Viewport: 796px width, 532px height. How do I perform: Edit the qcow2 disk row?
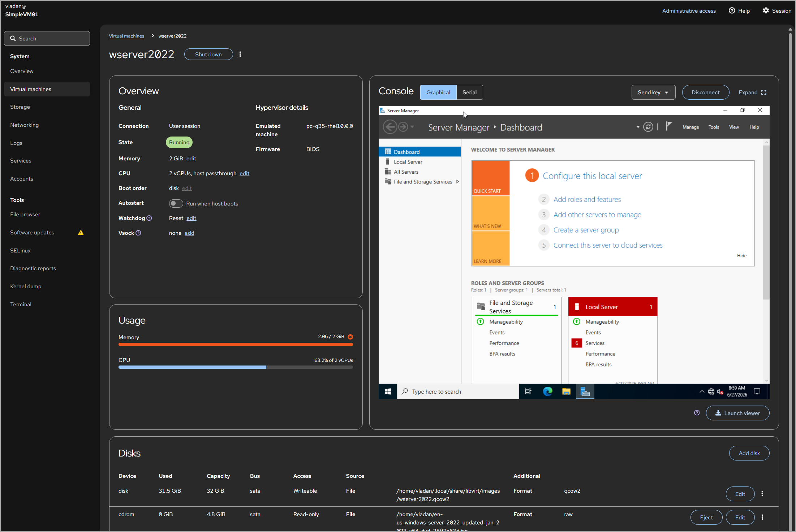click(x=740, y=494)
